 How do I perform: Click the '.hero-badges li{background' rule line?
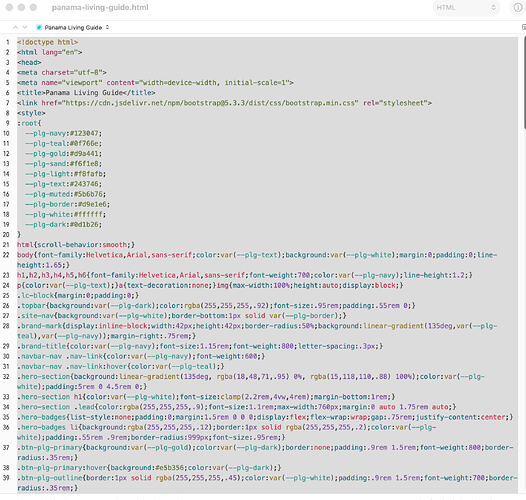tap(227, 432)
